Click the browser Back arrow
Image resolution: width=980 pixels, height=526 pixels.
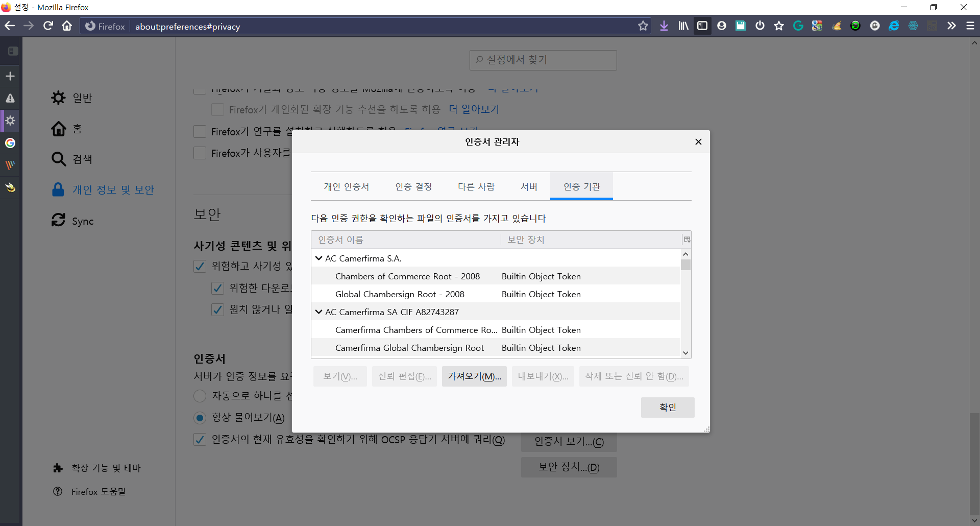(10, 26)
